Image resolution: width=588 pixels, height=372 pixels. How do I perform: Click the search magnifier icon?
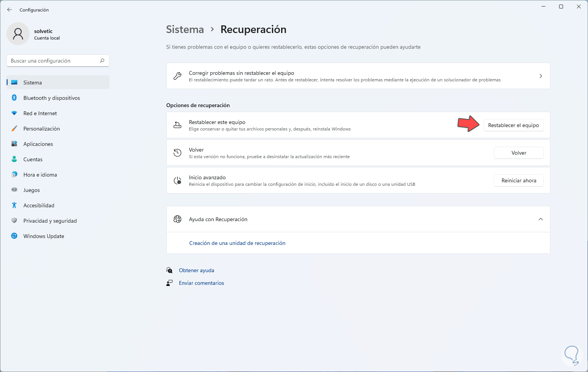102,61
